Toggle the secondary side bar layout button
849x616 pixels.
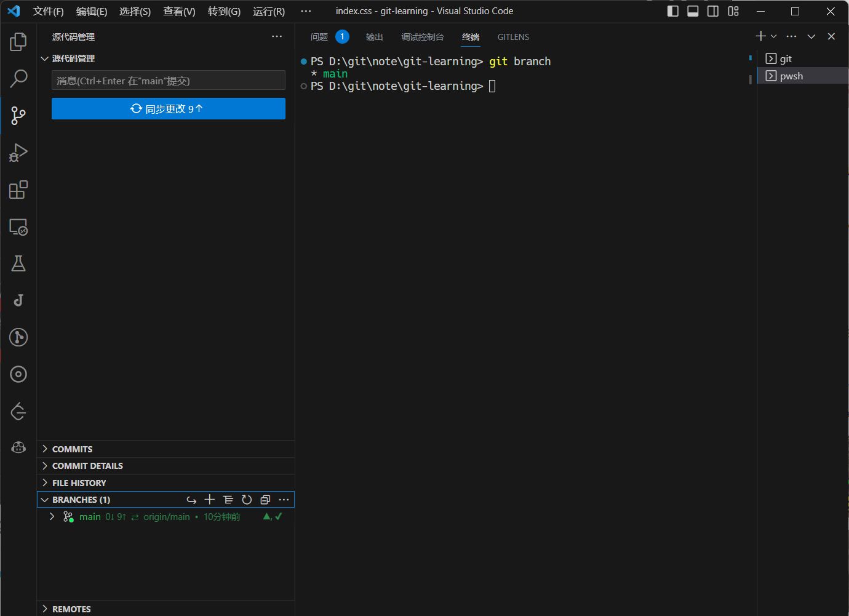point(713,11)
